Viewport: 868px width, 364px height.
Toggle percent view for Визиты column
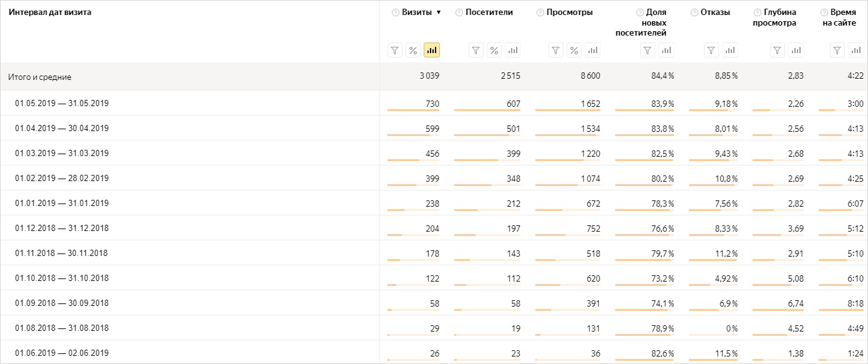tap(412, 51)
